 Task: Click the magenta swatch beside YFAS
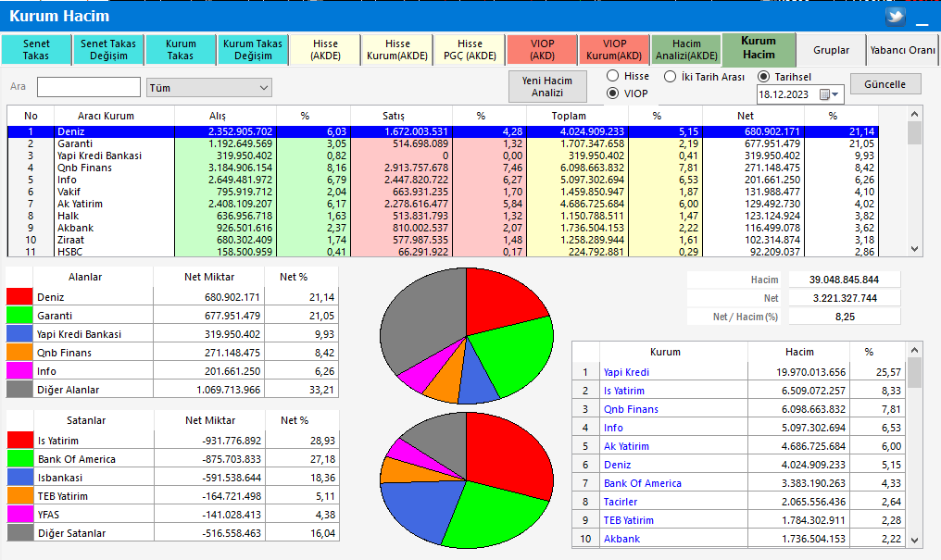pyautogui.click(x=20, y=515)
